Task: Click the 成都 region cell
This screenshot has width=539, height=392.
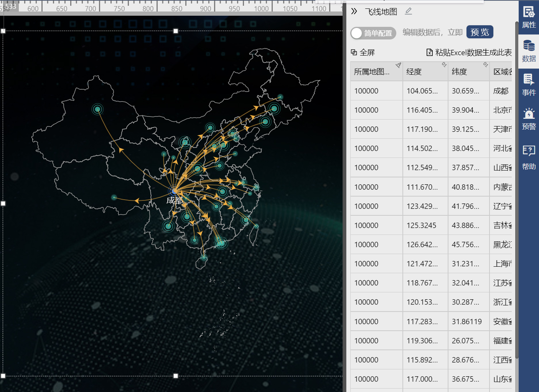Action: pyautogui.click(x=501, y=91)
